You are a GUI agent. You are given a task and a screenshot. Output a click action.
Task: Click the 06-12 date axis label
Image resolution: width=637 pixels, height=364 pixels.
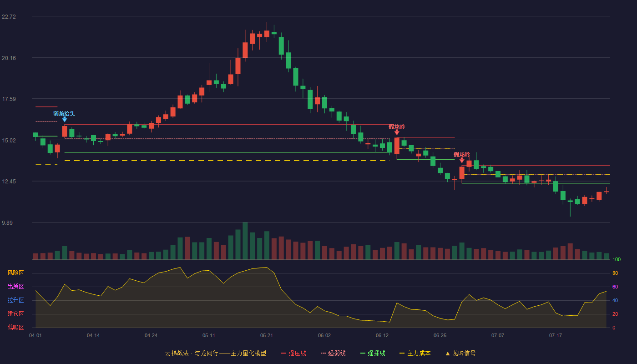382,335
